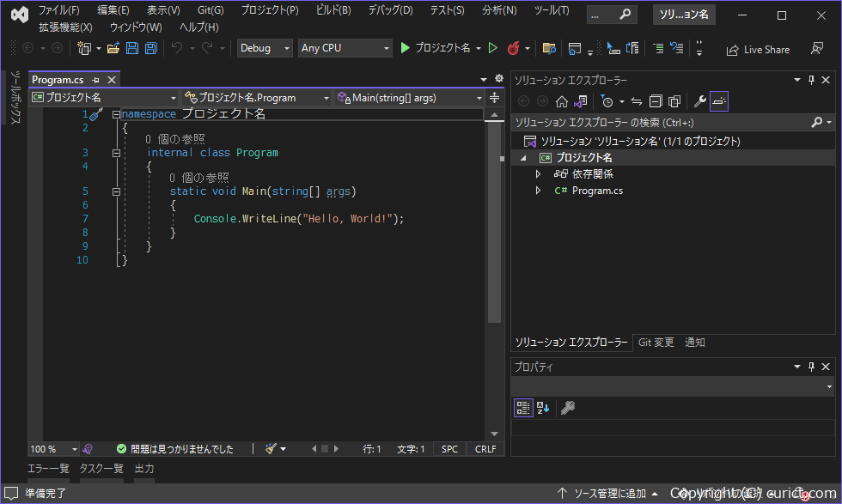Switch to the Git 変更 tab
Viewport: 842px width, 504px height.
(x=656, y=342)
